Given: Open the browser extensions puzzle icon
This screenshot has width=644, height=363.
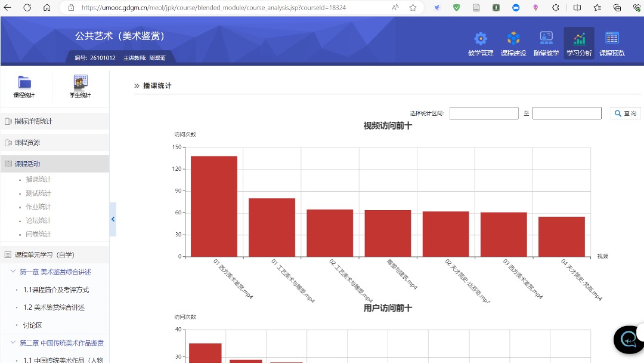Looking at the screenshot, I should pyautogui.click(x=555, y=7).
